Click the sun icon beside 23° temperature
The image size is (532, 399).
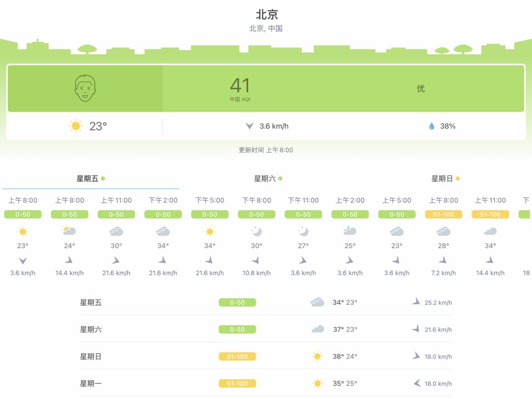point(76,126)
